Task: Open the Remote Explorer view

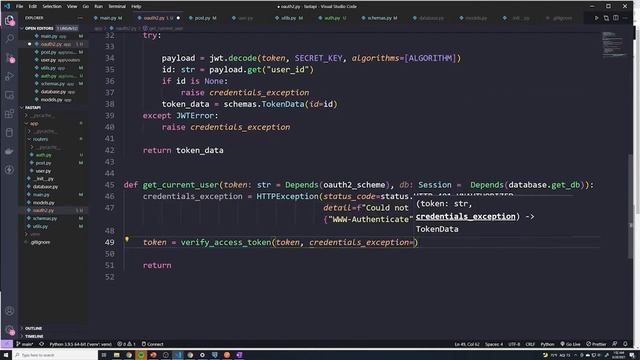Action: pos(9,95)
